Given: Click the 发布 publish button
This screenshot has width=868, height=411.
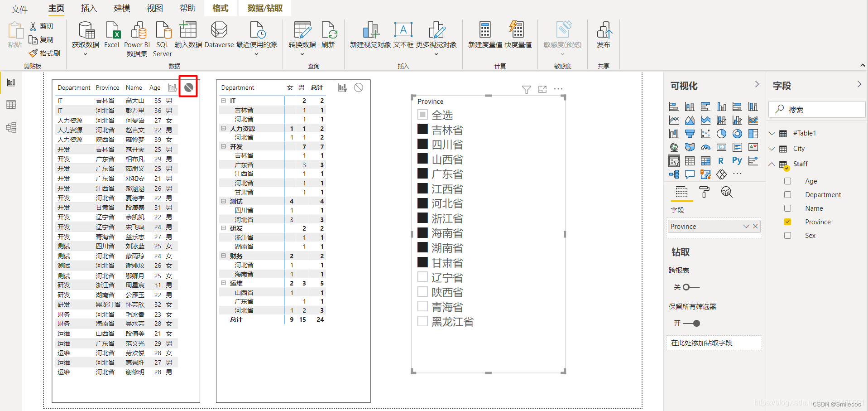Looking at the screenshot, I should coord(604,35).
